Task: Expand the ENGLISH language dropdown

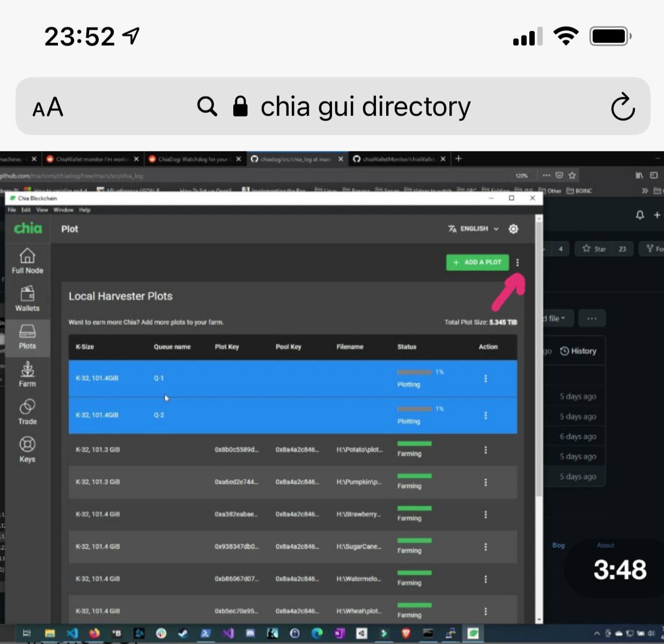Action: click(474, 229)
